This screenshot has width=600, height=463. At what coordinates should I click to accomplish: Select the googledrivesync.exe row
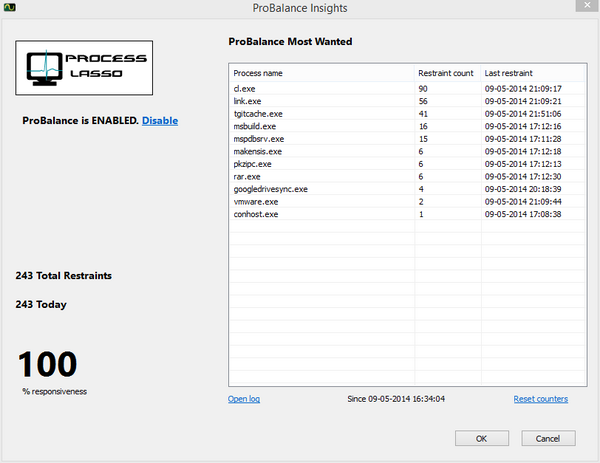(x=407, y=189)
